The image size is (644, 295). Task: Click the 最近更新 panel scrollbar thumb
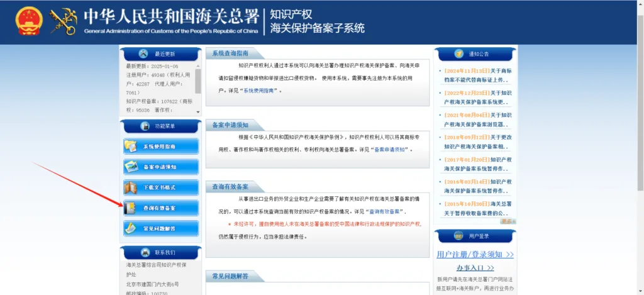pyautogui.click(x=198, y=81)
